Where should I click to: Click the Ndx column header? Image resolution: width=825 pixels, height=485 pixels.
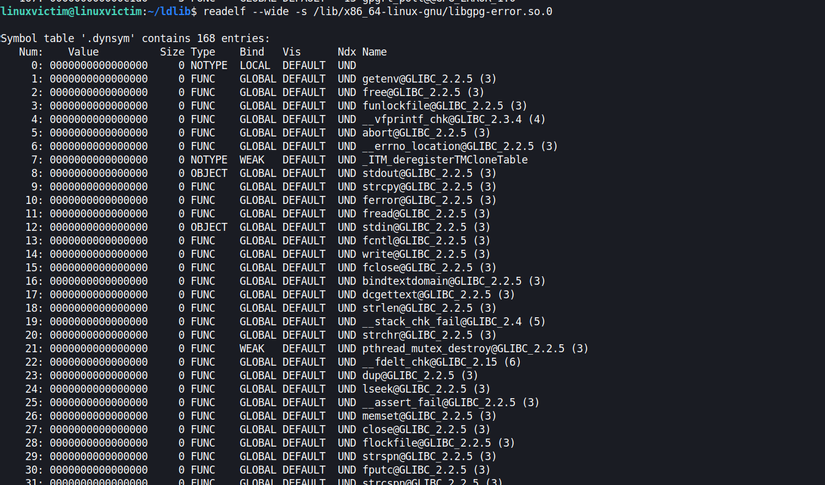click(x=346, y=52)
